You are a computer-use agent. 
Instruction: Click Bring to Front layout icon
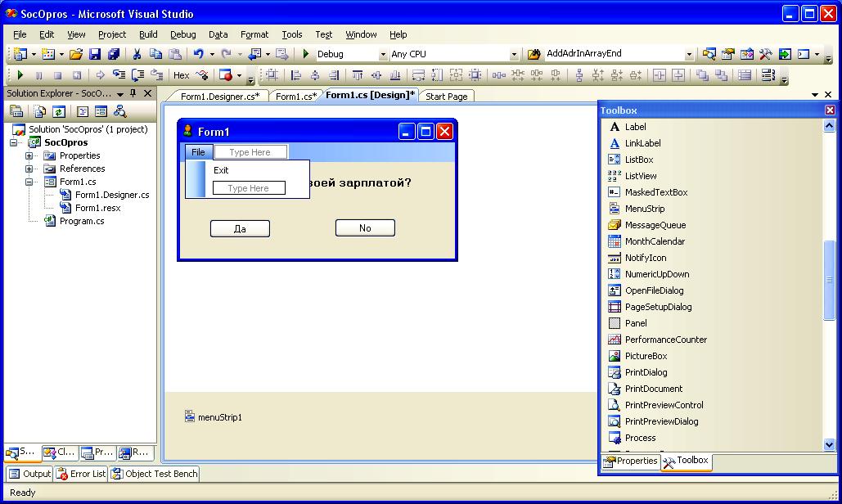pyautogui.click(x=702, y=75)
